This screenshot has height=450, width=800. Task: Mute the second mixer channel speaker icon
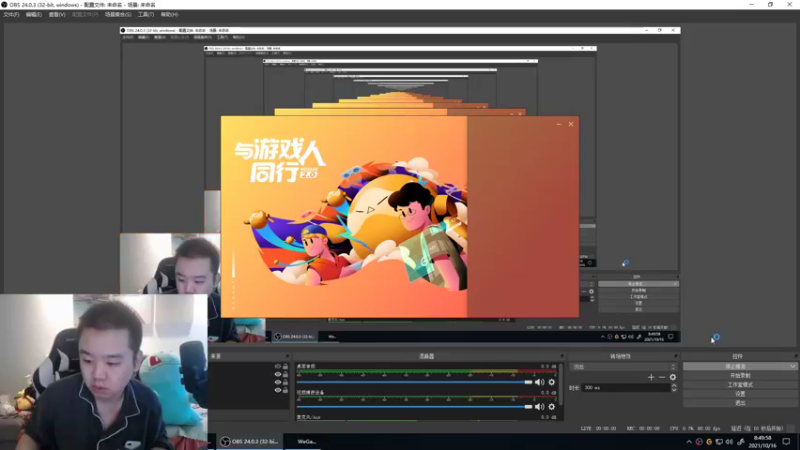(x=539, y=407)
